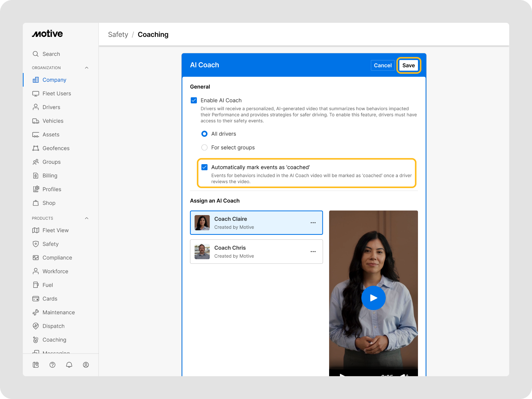
Task: Collapse the Products section chevron
Action: tap(87, 218)
